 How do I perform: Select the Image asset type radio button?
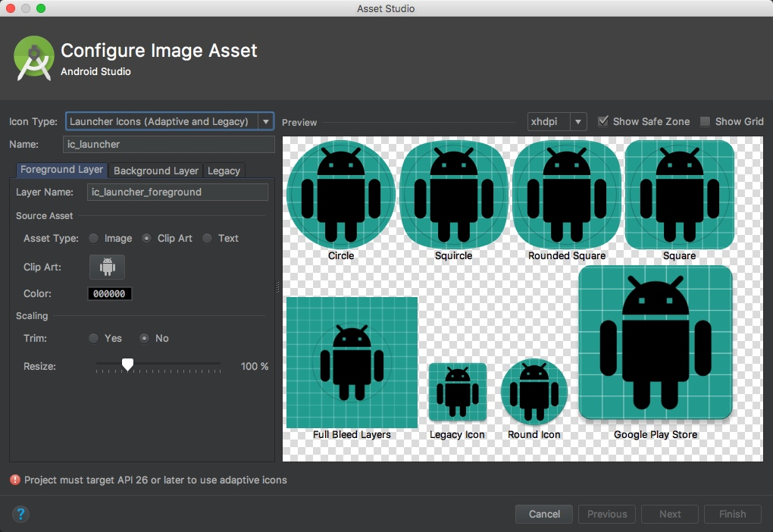[94, 238]
